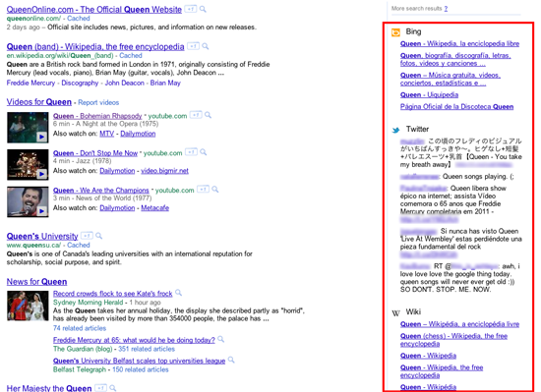Play the Don't Stop Me Now thumbnail
The height and width of the screenshot is (392, 541).
click(x=28, y=165)
